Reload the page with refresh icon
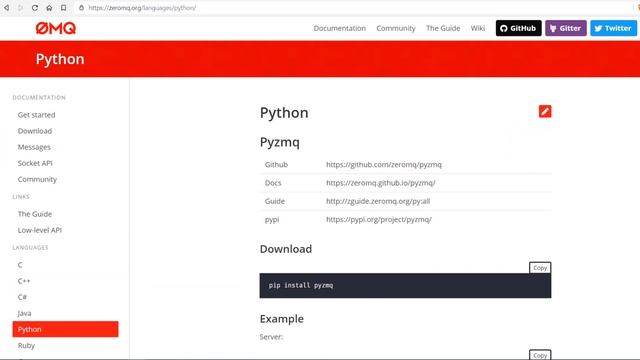This screenshot has height=360, width=640. (x=35, y=8)
